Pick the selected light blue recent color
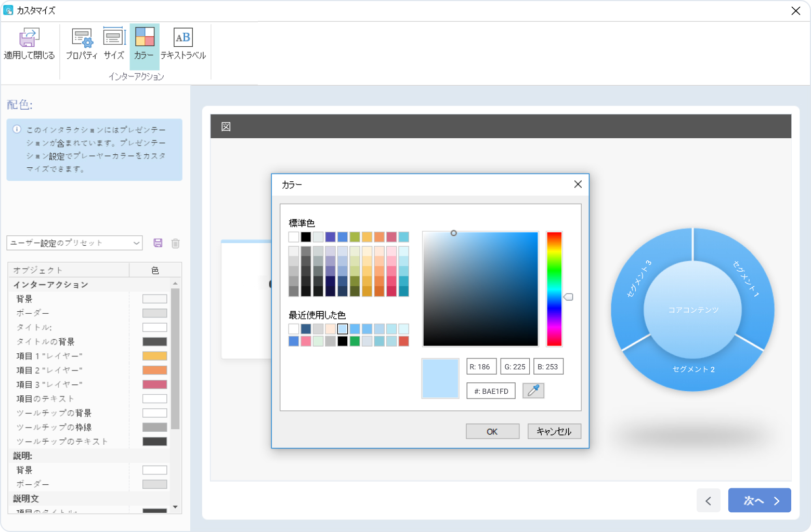Viewport: 811px width, 532px height. tap(342, 329)
